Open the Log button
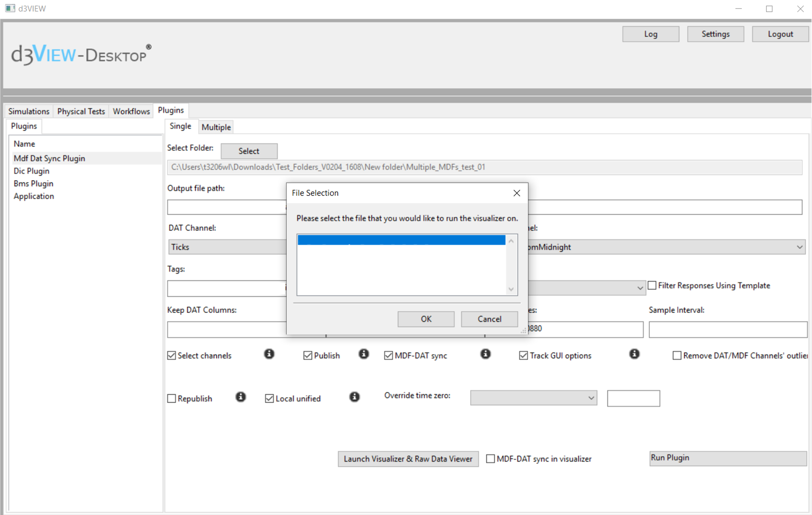 (651, 34)
